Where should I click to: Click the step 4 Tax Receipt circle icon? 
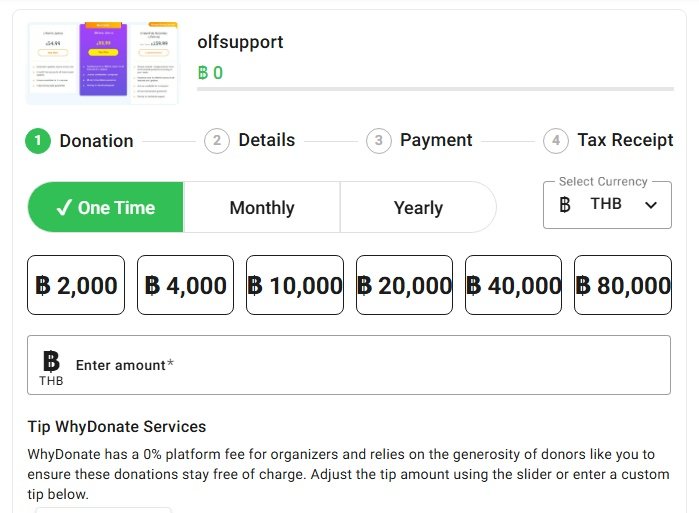(x=556, y=141)
